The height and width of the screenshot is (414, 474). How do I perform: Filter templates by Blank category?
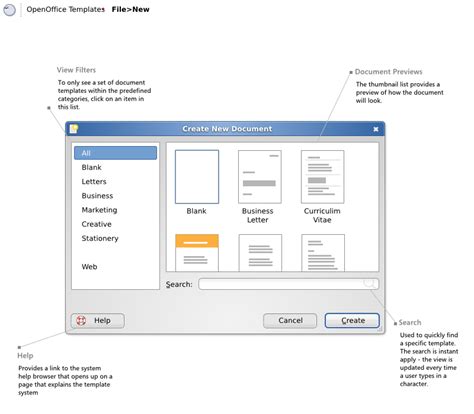tap(91, 167)
